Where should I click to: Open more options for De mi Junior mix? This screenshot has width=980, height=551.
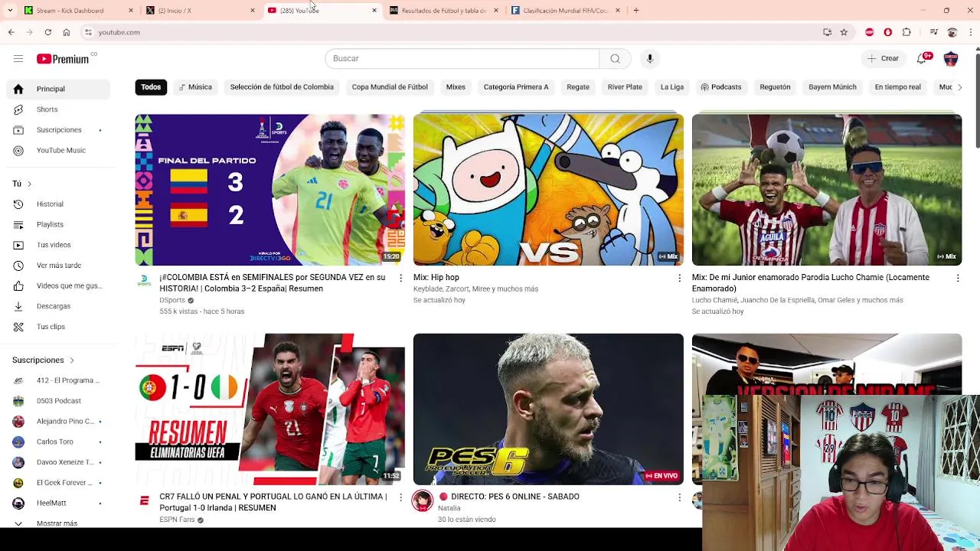pos(958,278)
